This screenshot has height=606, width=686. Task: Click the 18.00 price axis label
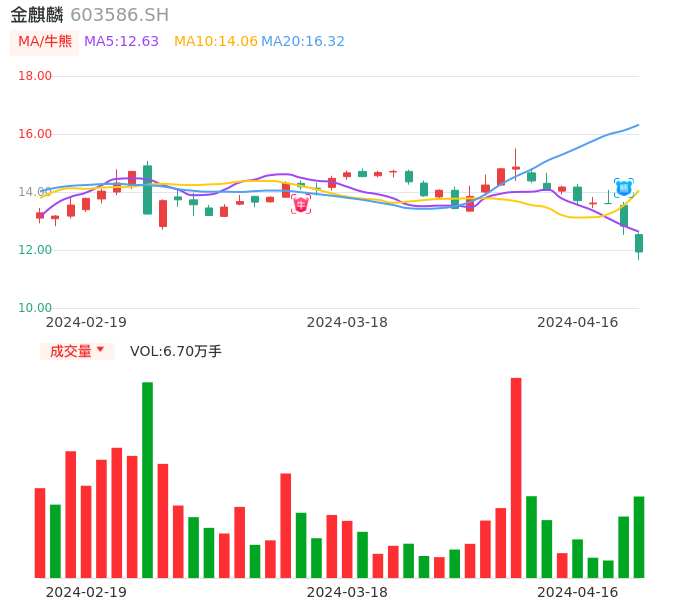pyautogui.click(x=36, y=76)
